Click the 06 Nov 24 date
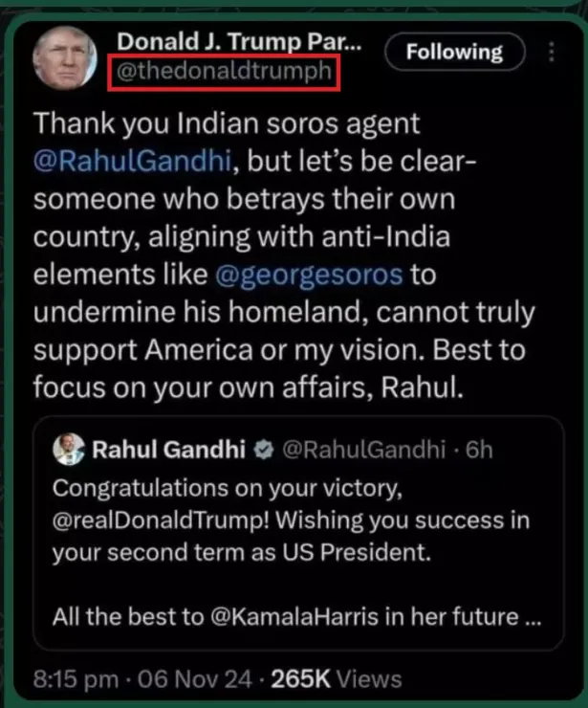588x708 pixels. 196,680
